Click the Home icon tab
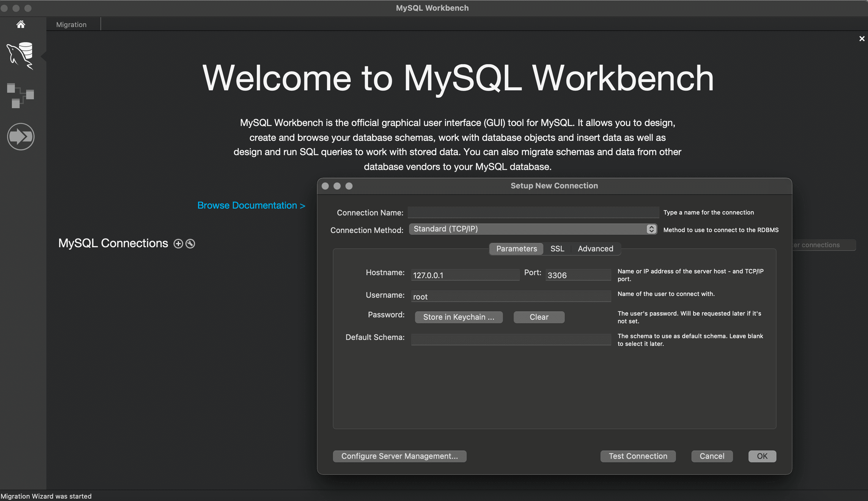The height and width of the screenshot is (501, 868). 21,24
